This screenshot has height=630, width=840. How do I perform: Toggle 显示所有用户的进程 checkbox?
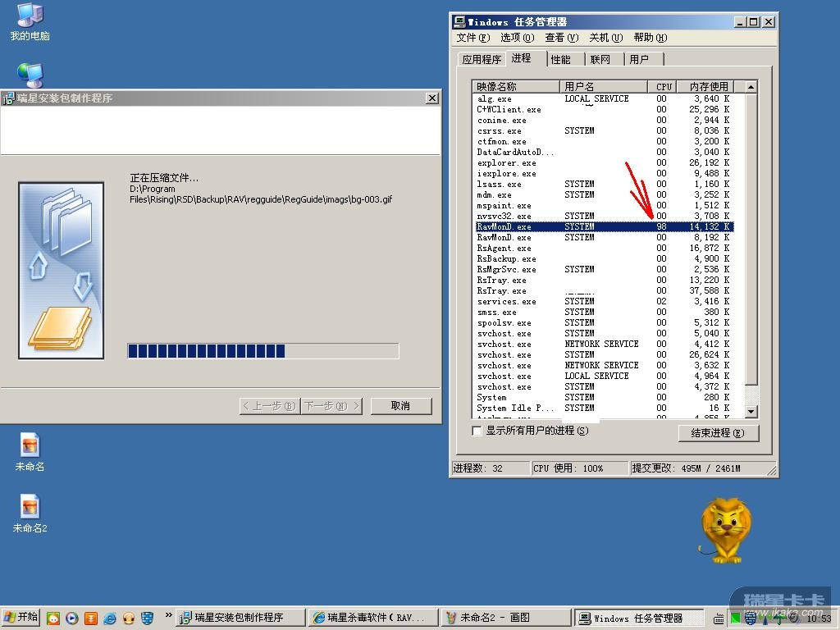477,431
